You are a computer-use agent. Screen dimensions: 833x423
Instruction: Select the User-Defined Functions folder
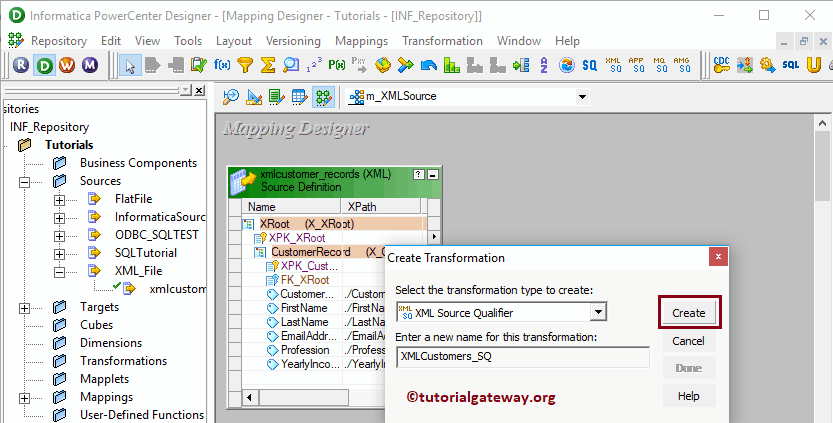coord(142,414)
